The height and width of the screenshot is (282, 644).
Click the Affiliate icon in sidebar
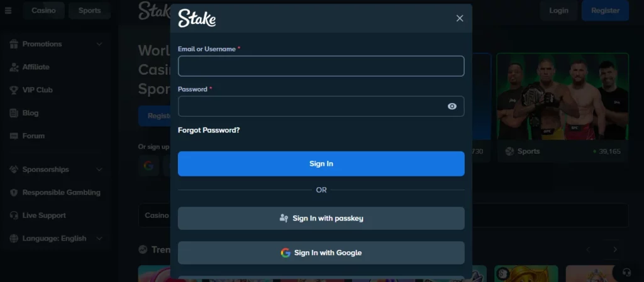tap(13, 67)
